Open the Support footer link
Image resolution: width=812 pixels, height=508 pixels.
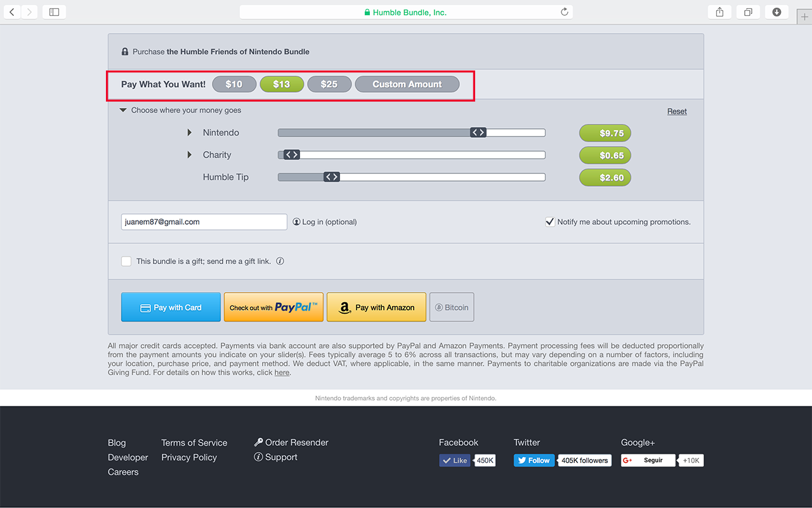(x=276, y=457)
